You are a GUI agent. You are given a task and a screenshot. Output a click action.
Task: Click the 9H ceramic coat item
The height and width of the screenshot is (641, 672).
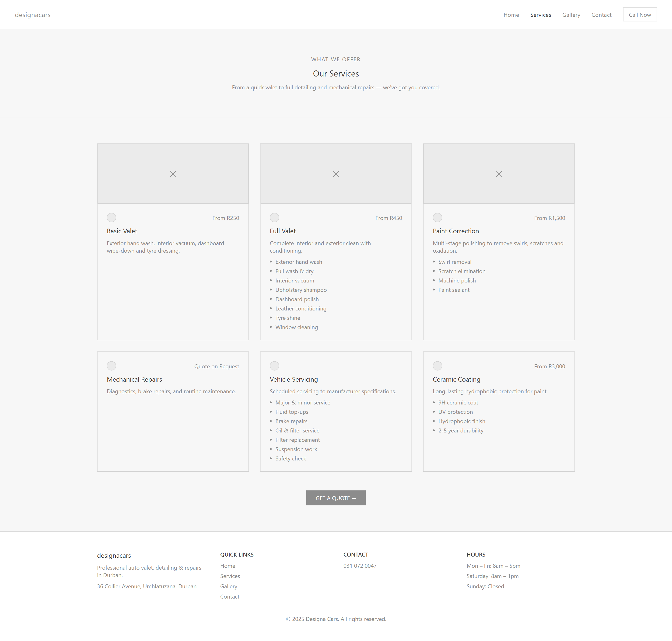(x=458, y=403)
